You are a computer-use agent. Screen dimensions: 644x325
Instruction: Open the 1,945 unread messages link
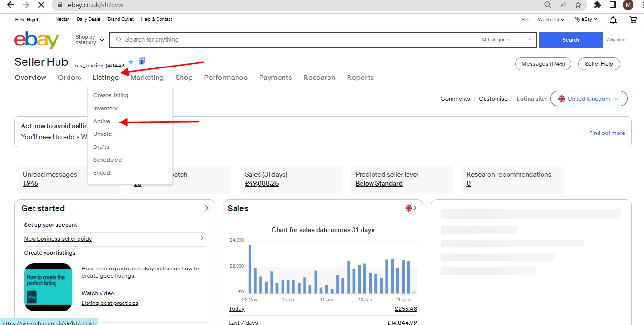[31, 183]
